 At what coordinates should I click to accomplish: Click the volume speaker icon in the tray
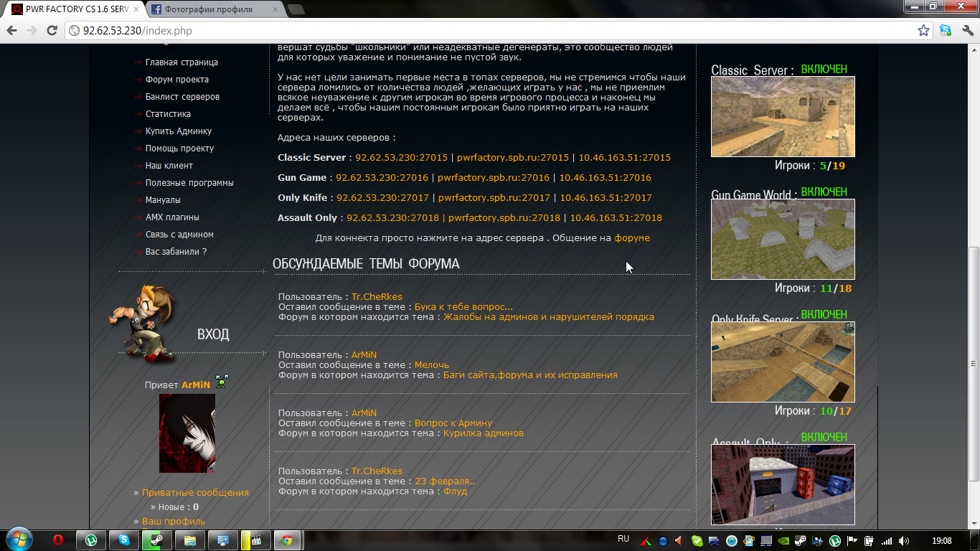[904, 541]
